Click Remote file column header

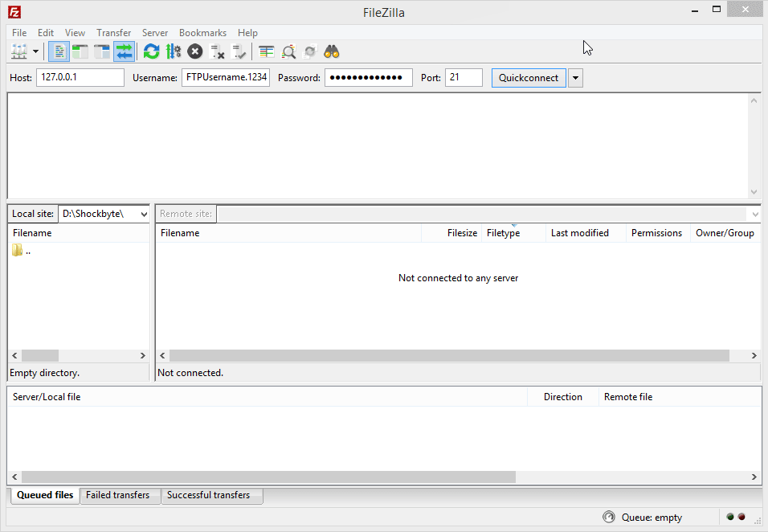click(x=680, y=397)
